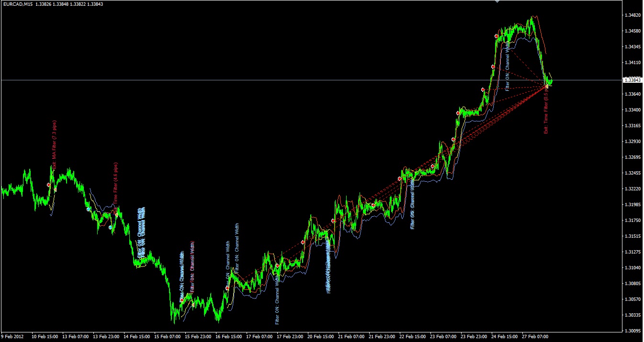Click the first cyan sell marker in the downtrend
The height and width of the screenshot is (342, 644).
[x=89, y=209]
